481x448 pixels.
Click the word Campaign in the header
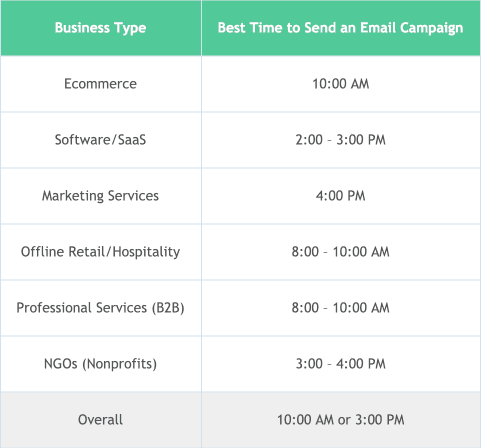(431, 29)
